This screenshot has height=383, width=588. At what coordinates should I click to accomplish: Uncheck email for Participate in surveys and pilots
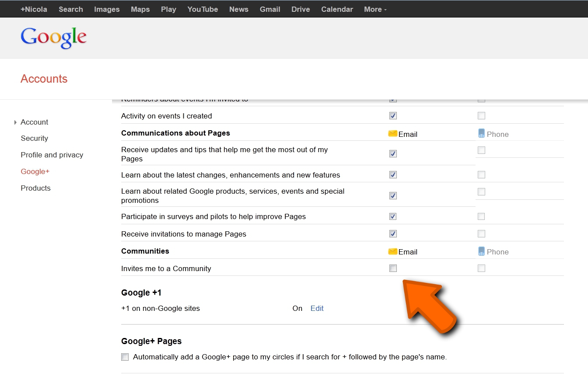pos(393,216)
